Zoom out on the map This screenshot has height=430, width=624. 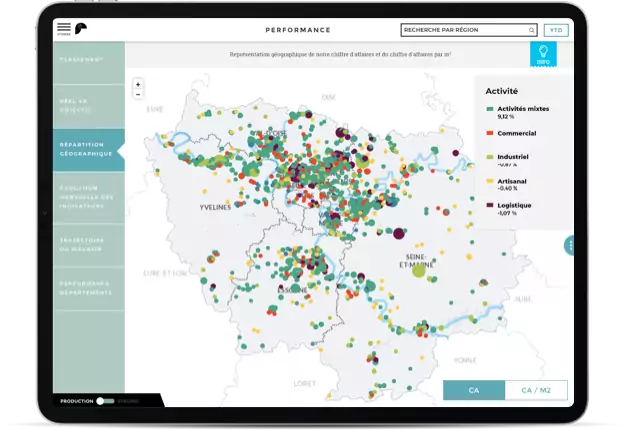pyautogui.click(x=138, y=95)
